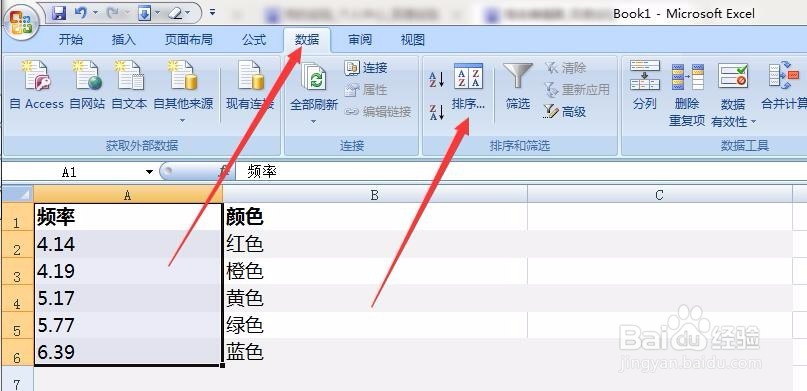Click the 编辑链接 button

[x=378, y=112]
